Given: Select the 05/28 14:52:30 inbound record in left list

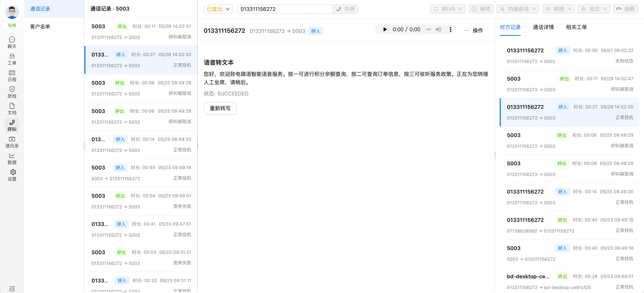Looking at the screenshot, I should [x=141, y=60].
